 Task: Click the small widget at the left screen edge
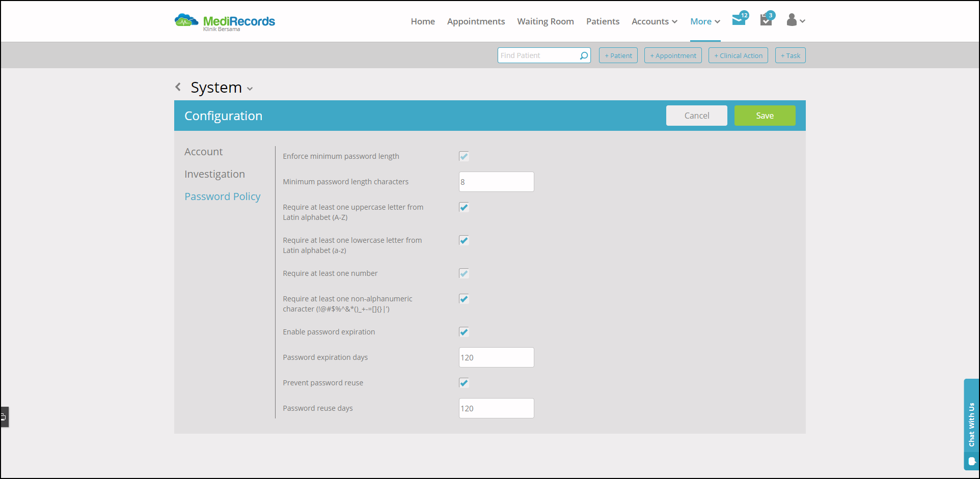coord(4,417)
